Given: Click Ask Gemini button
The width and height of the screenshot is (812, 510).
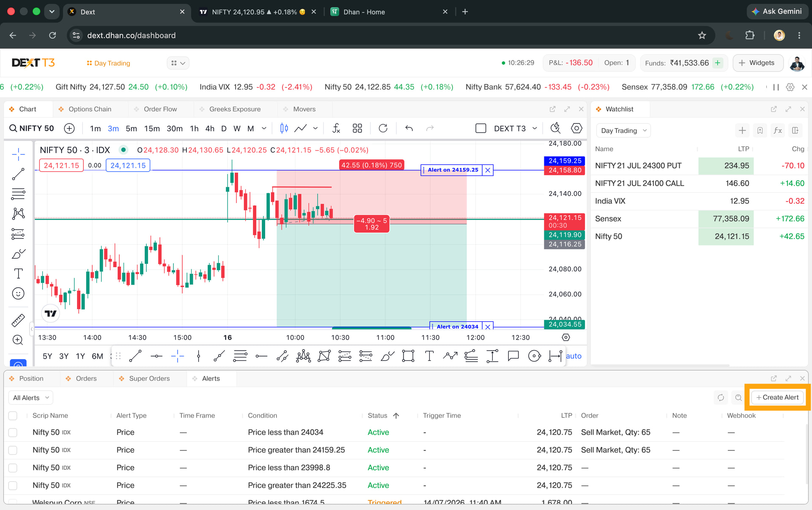Looking at the screenshot, I should click(x=777, y=11).
